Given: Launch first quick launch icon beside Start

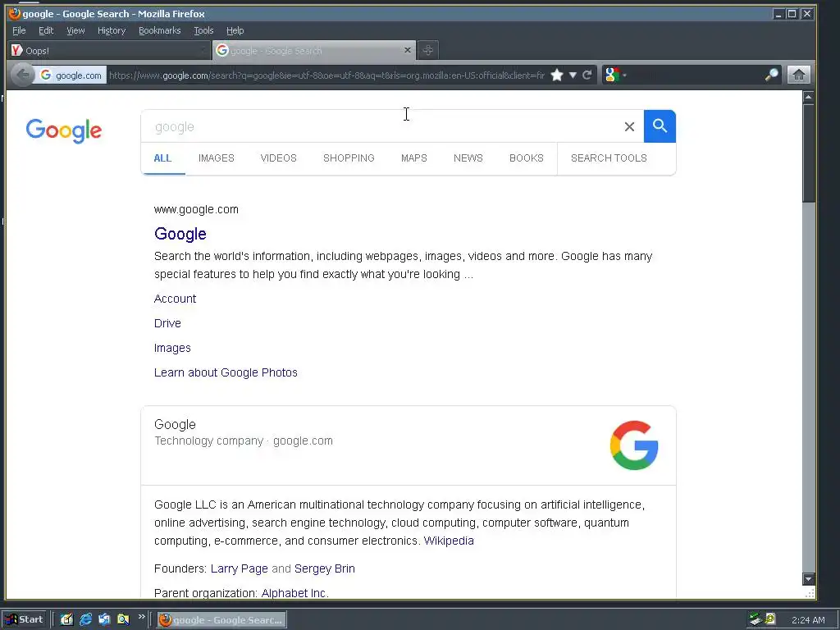Looking at the screenshot, I should coord(66,619).
